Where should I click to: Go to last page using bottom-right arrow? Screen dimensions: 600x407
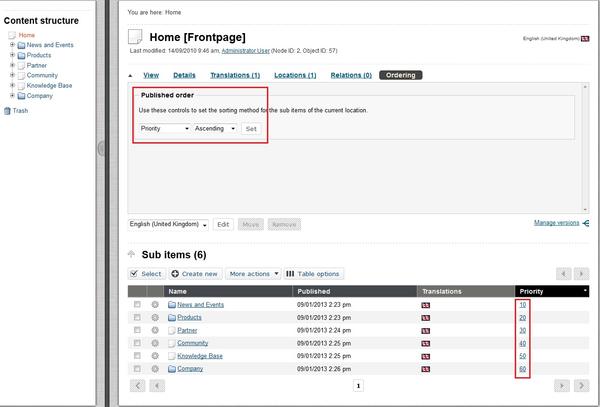(x=582, y=386)
